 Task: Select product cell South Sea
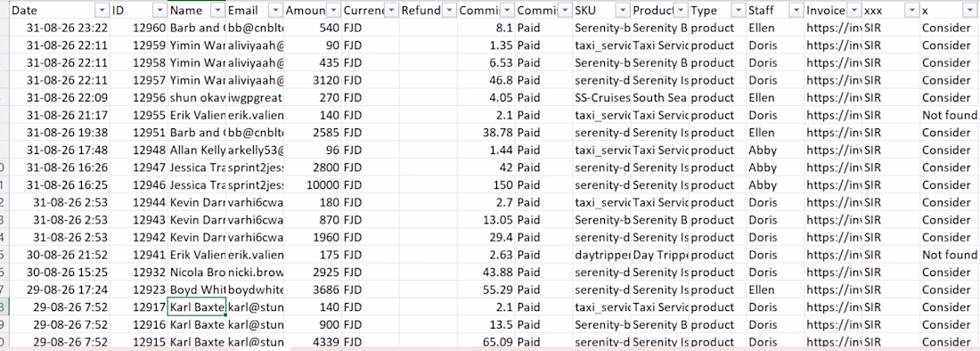[660, 97]
